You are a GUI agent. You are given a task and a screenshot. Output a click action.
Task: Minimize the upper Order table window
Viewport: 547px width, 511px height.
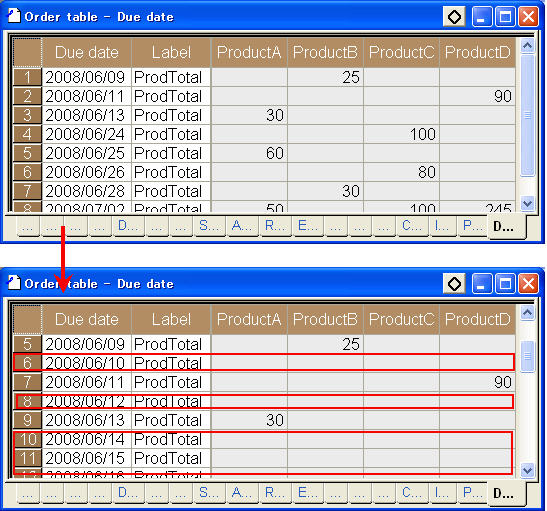(x=481, y=16)
